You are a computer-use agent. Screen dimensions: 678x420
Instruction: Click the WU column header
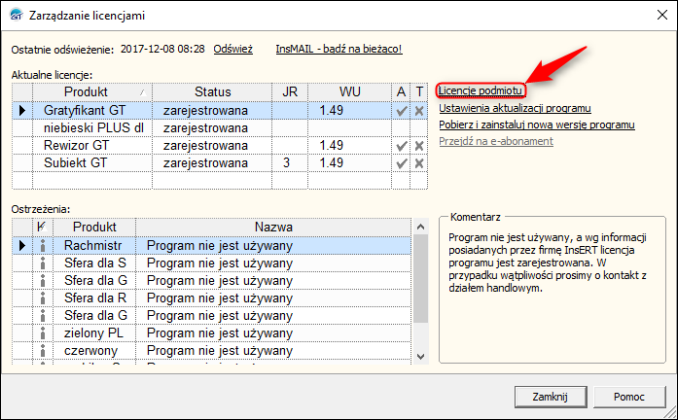[x=349, y=92]
